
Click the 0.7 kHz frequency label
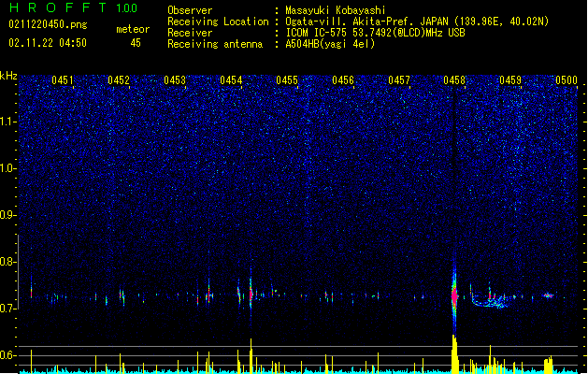8,309
